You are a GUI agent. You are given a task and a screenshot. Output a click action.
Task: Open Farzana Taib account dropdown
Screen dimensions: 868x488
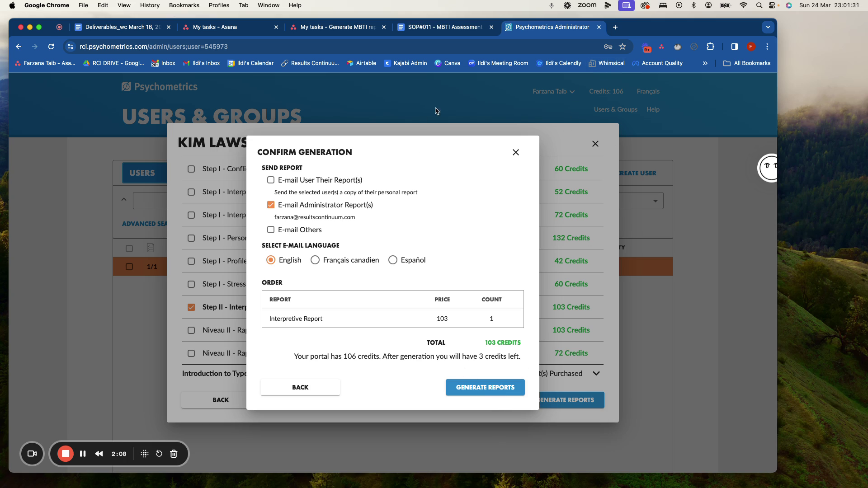553,91
